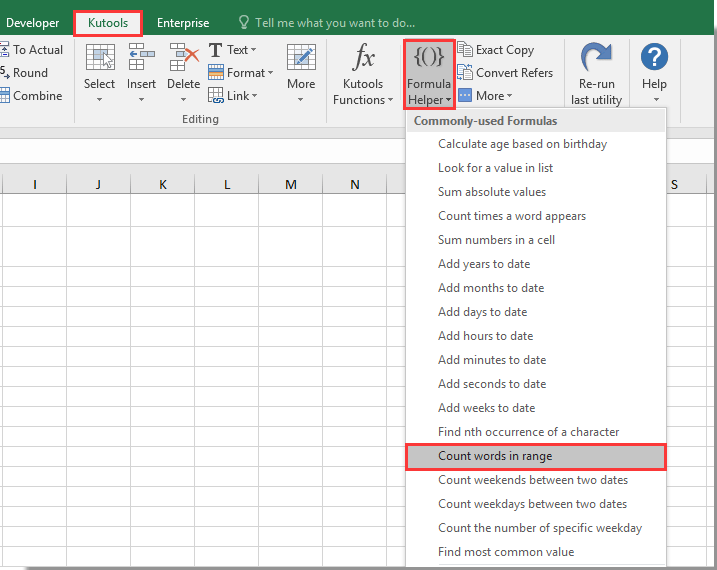Choose Add months to date
This screenshot has width=717, height=570.
[x=536, y=288]
